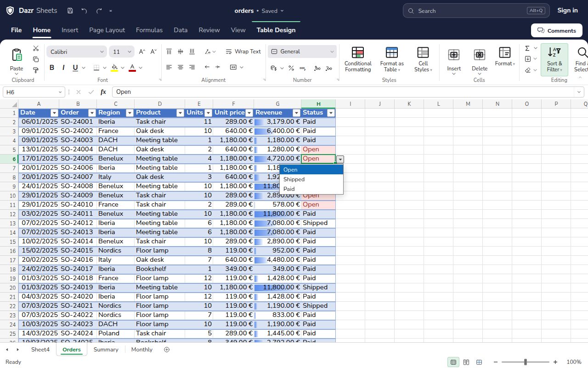This screenshot has height=368, width=588.
Task: Click the percent style icon
Action: tap(291, 68)
